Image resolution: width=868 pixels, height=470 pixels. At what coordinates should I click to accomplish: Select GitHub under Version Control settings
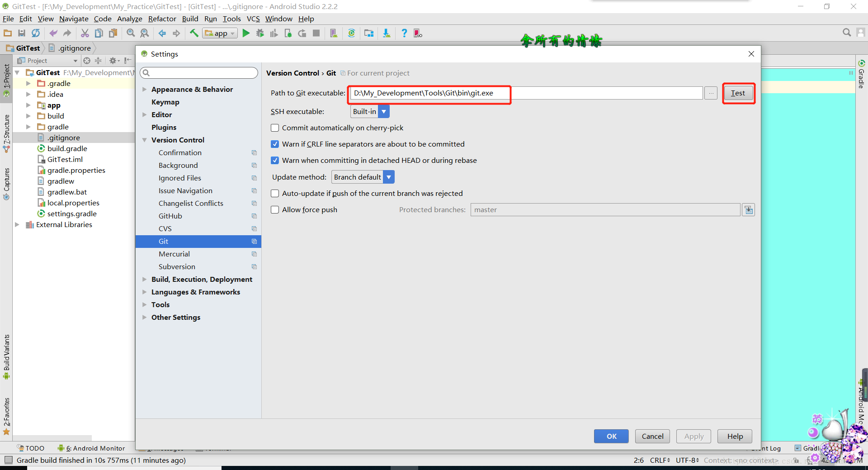click(170, 216)
